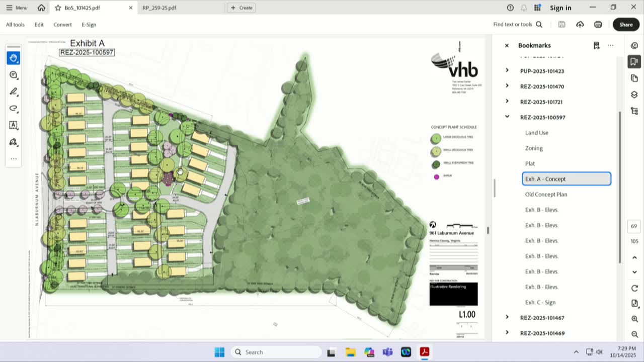Click the zoom in magnifier icon
Viewport: 644px width, 362px height.
(634, 319)
